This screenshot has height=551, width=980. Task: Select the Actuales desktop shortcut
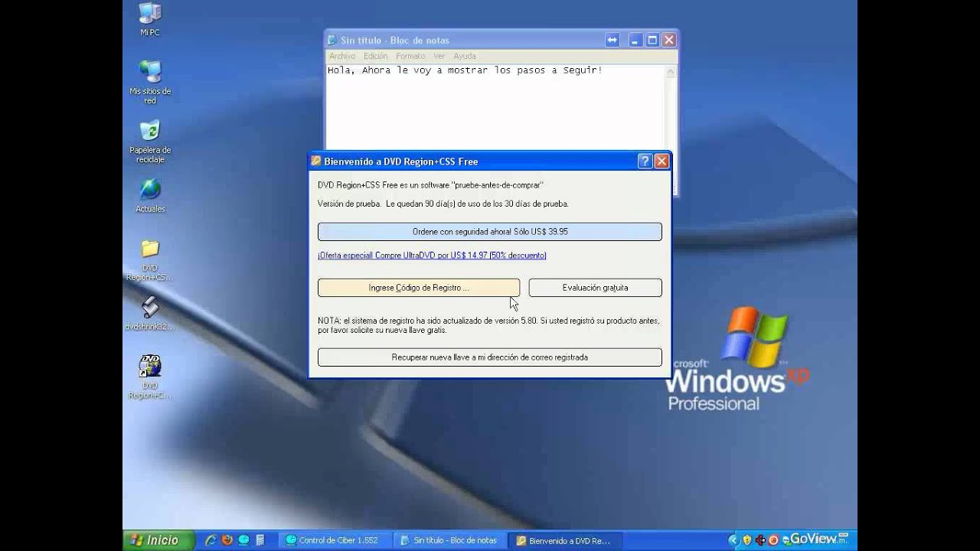click(x=150, y=195)
